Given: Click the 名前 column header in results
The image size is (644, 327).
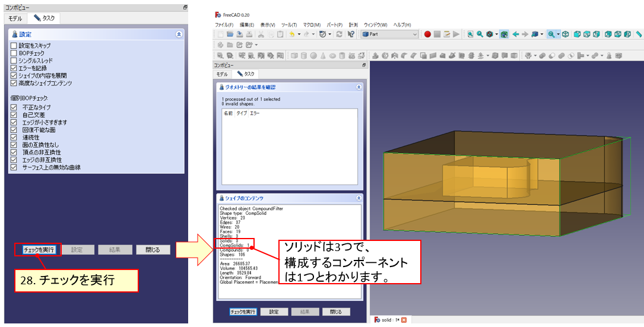Looking at the screenshot, I should tap(227, 113).
